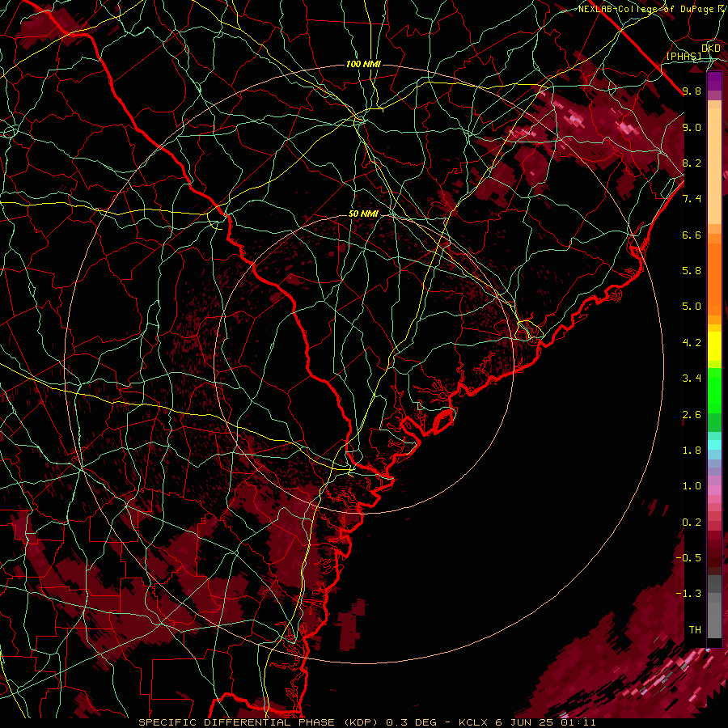The image size is (728, 728).
Task: Select the 0.2 value on the KDP scale
Action: coord(692,523)
